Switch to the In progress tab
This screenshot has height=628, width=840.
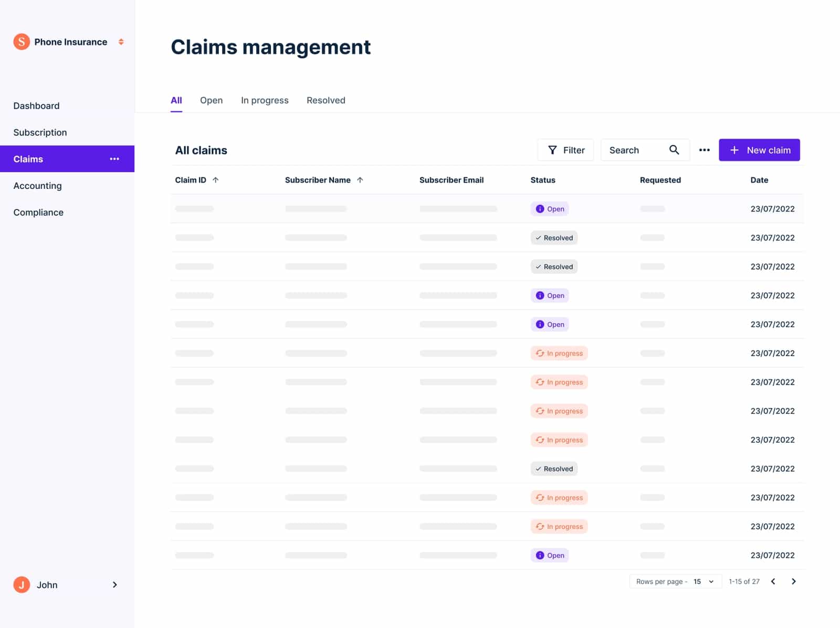click(265, 100)
